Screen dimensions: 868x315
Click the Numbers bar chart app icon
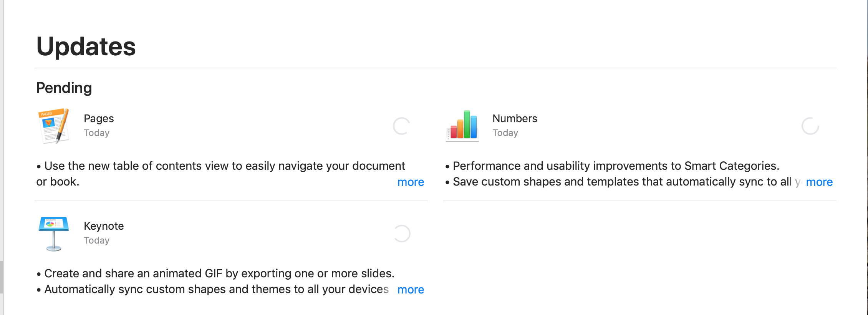pos(462,126)
